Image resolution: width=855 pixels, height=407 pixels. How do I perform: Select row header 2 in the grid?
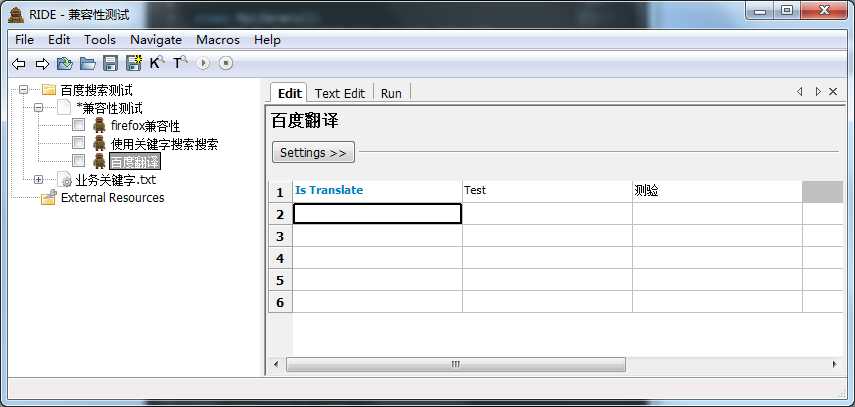coord(280,214)
